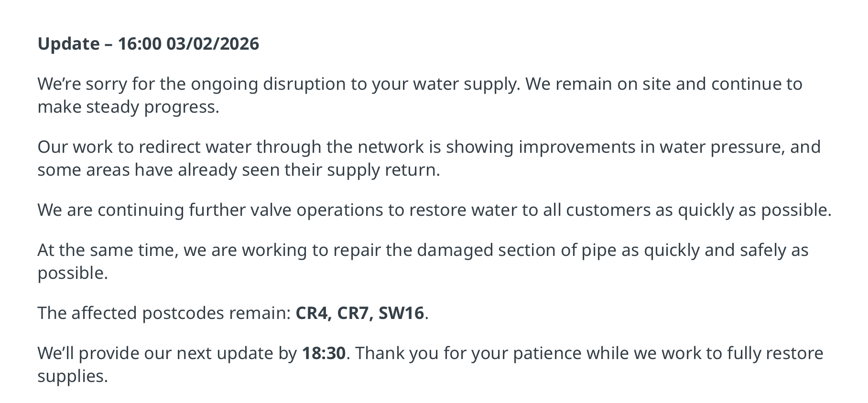Viewport: 868px width, 403px height.
Task: Click the "Update – 16:00 03/02/2026" heading
Action: point(148,44)
